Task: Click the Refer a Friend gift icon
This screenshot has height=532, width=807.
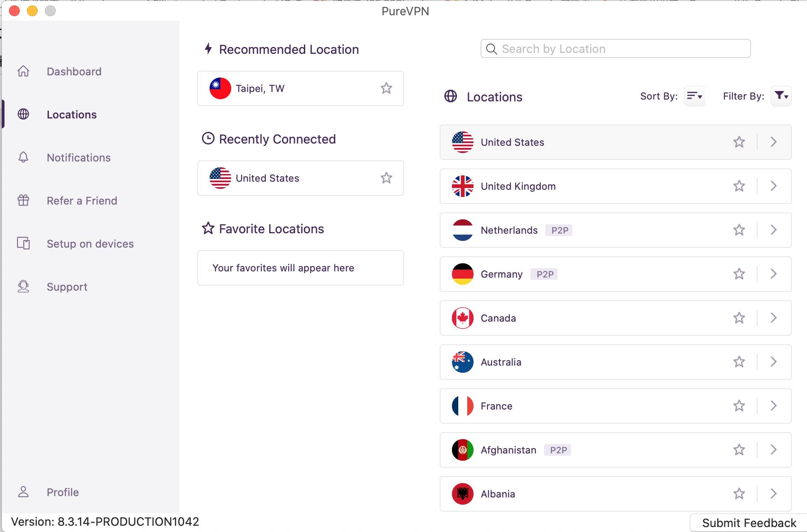Action: coord(23,201)
